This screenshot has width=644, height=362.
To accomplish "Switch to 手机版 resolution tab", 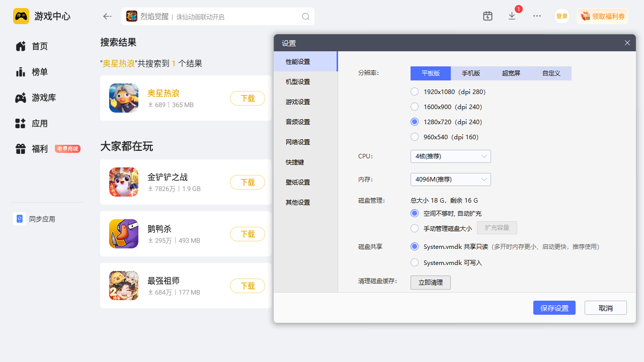I will click(471, 73).
